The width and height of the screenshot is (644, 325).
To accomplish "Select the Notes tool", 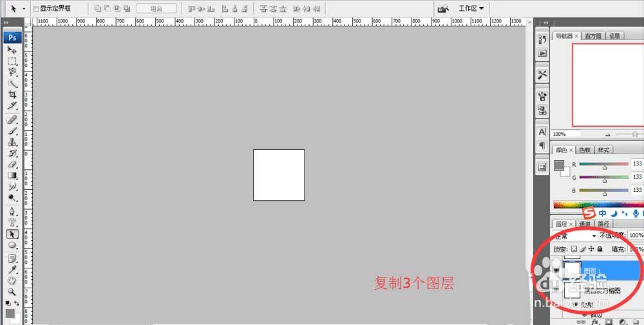I will (12, 259).
